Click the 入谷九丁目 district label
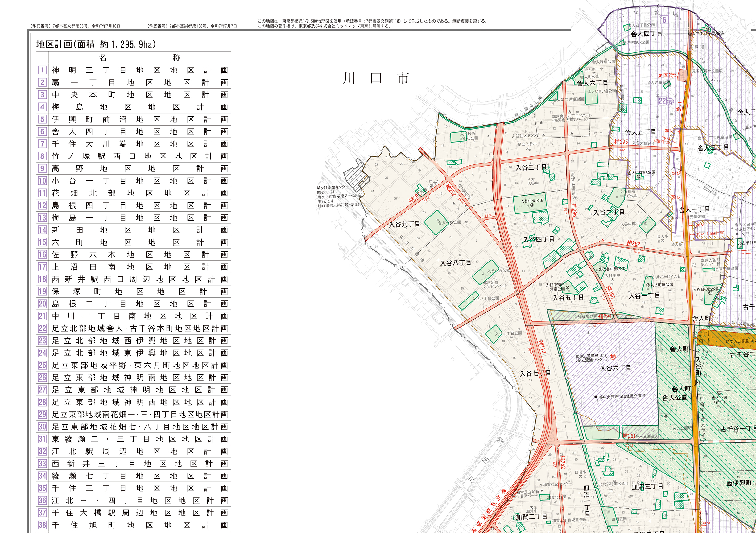Screen dimensions: 756x533 click(x=404, y=224)
